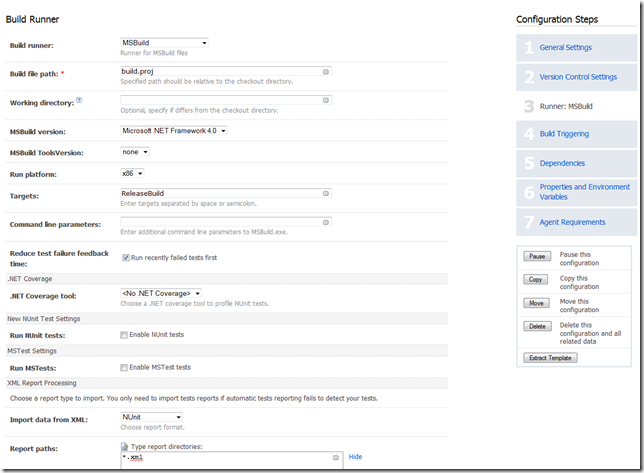The width and height of the screenshot is (644, 473).
Task: Open the Import data from XML dropdown
Action: pyautogui.click(x=151, y=417)
